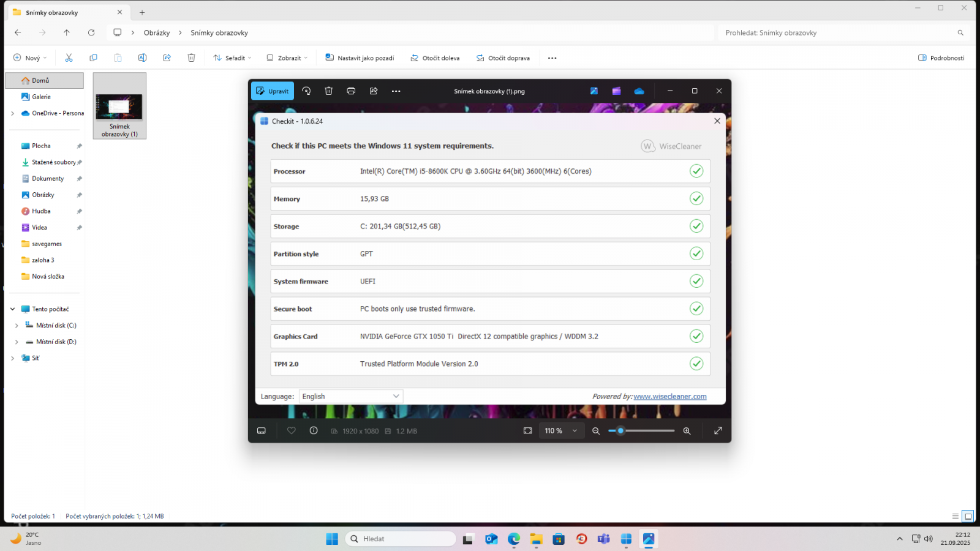Go back in File Explorer
The height and width of the screenshot is (551, 980).
tap(18, 32)
